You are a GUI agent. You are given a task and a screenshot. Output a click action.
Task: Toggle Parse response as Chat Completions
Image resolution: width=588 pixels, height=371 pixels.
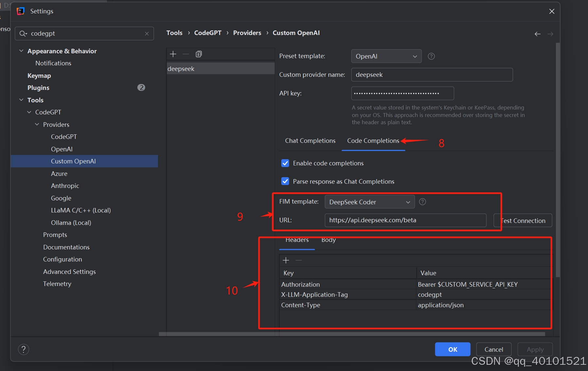285,181
